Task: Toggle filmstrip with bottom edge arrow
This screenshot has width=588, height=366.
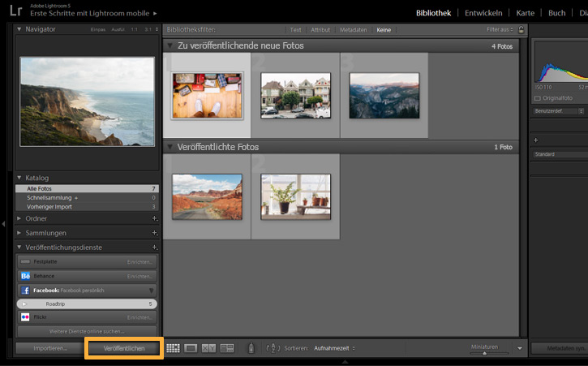Action: [x=345, y=362]
